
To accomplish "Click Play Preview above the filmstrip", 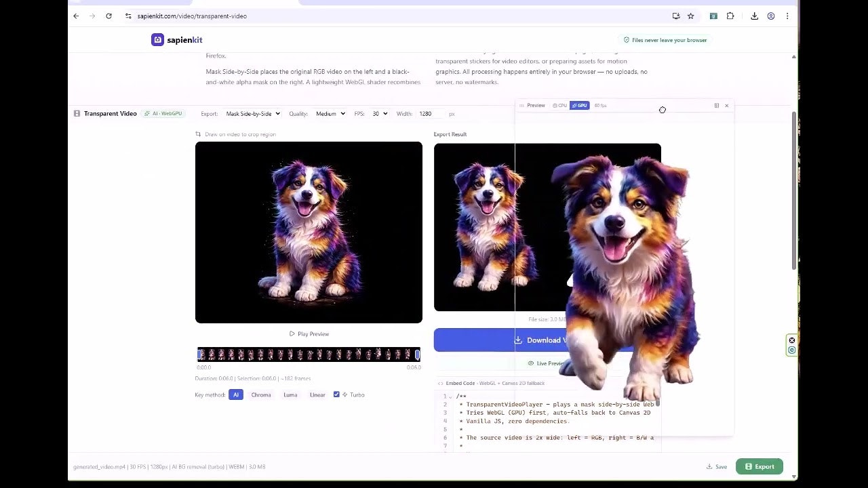I will click(x=309, y=333).
